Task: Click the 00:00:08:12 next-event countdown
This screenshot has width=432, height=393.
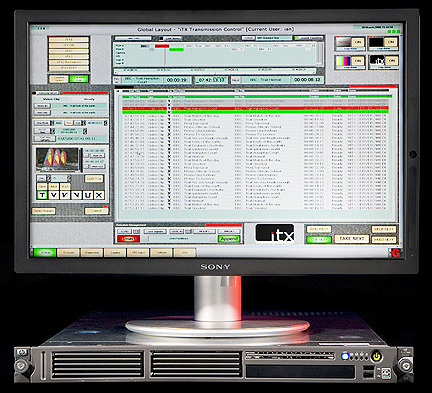Action: pyautogui.click(x=307, y=80)
